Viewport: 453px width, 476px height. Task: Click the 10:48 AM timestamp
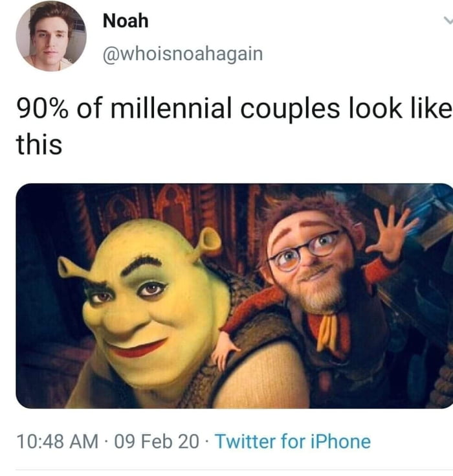(x=58, y=441)
